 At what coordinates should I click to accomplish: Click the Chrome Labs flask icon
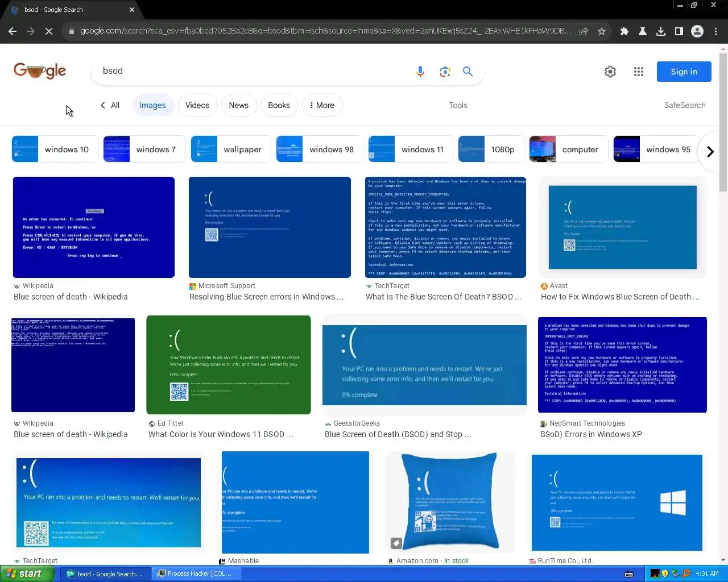click(x=643, y=31)
